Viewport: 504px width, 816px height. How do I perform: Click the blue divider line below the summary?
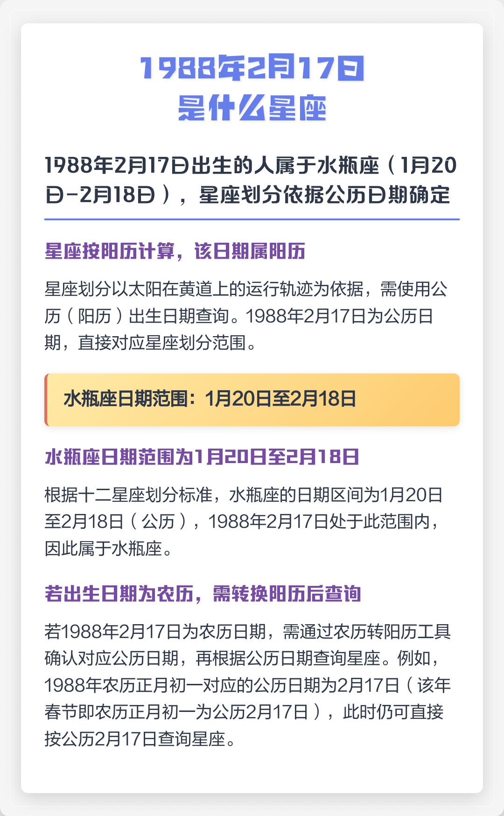pyautogui.click(x=252, y=219)
